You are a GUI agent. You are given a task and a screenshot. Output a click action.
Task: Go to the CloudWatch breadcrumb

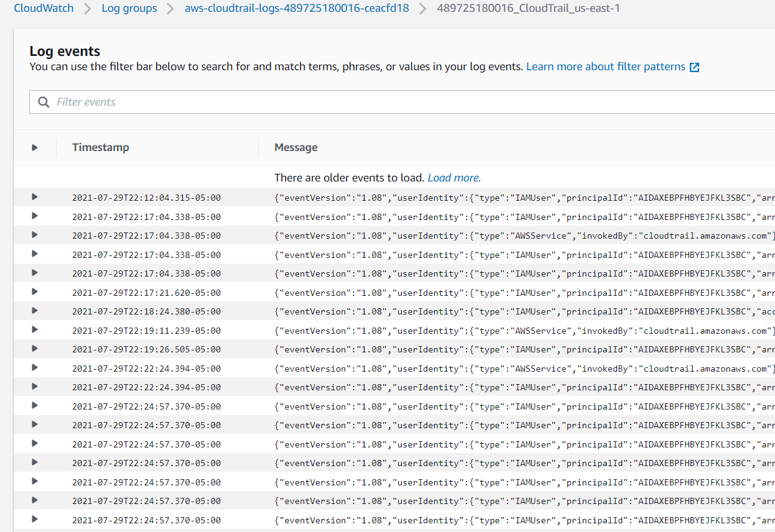[44, 9]
